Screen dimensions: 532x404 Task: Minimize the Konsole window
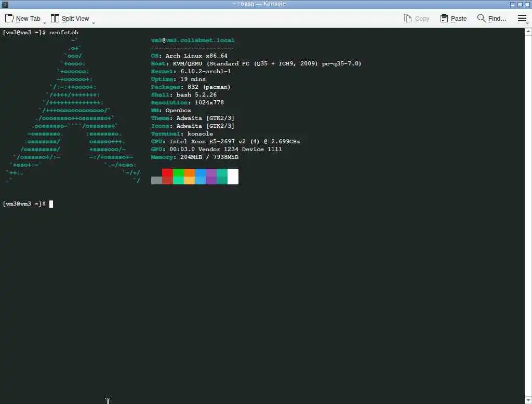point(512,4)
